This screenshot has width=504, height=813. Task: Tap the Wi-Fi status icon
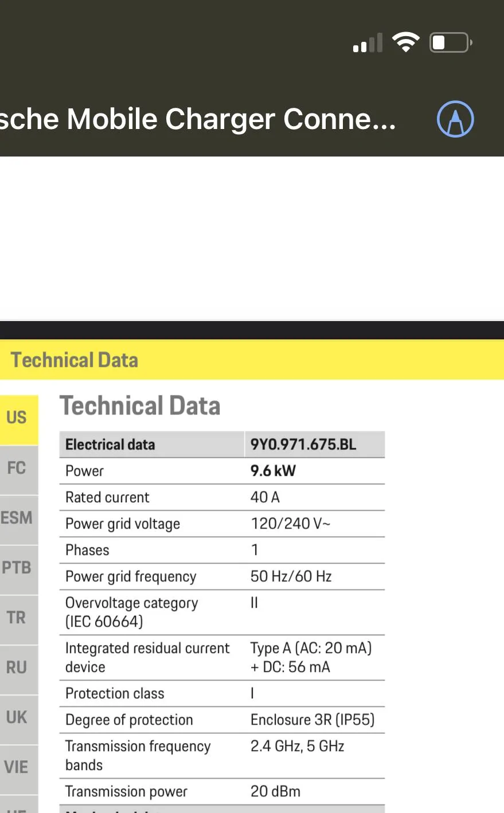pos(405,42)
